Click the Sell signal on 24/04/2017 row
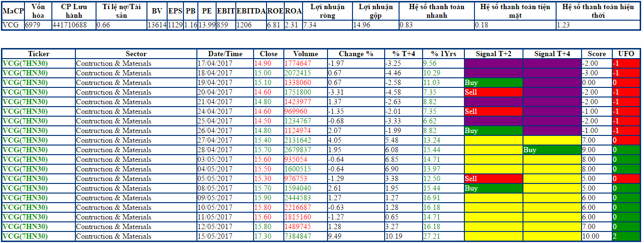Screen dimensions: 644x243 click(493, 111)
